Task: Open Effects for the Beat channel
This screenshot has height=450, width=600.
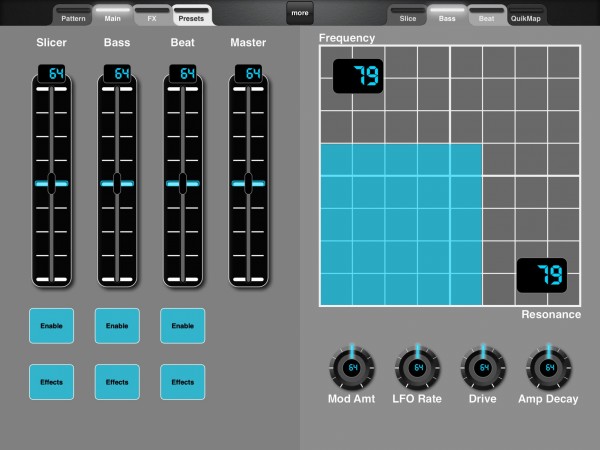Action: pos(183,382)
